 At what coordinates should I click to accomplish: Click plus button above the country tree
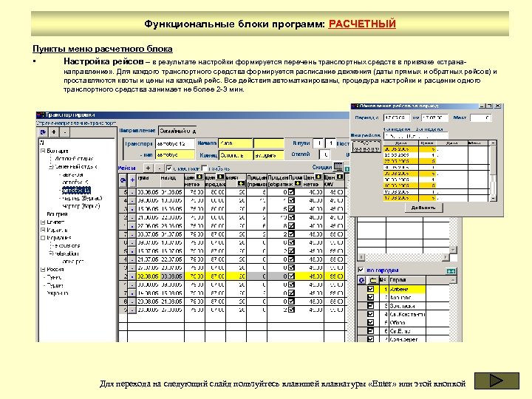[54, 132]
